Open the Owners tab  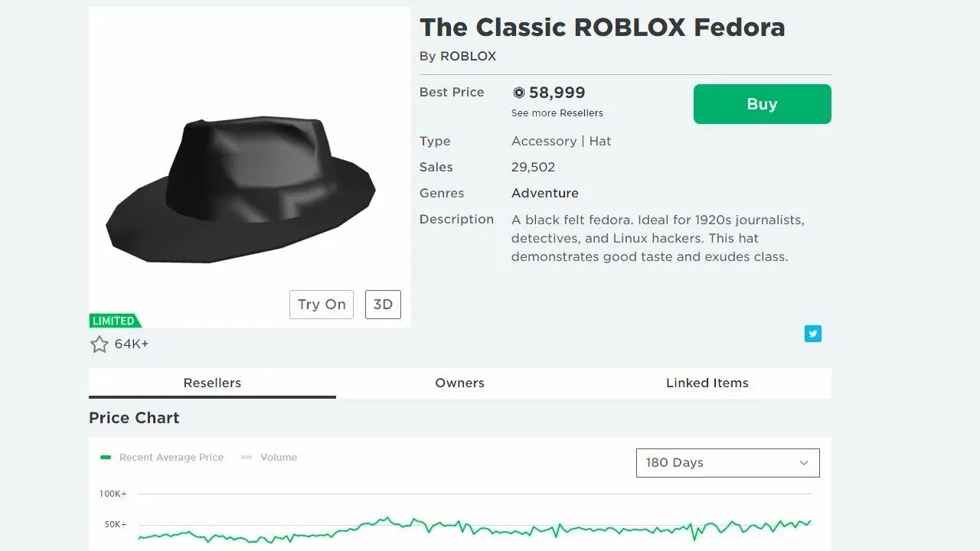(x=459, y=383)
